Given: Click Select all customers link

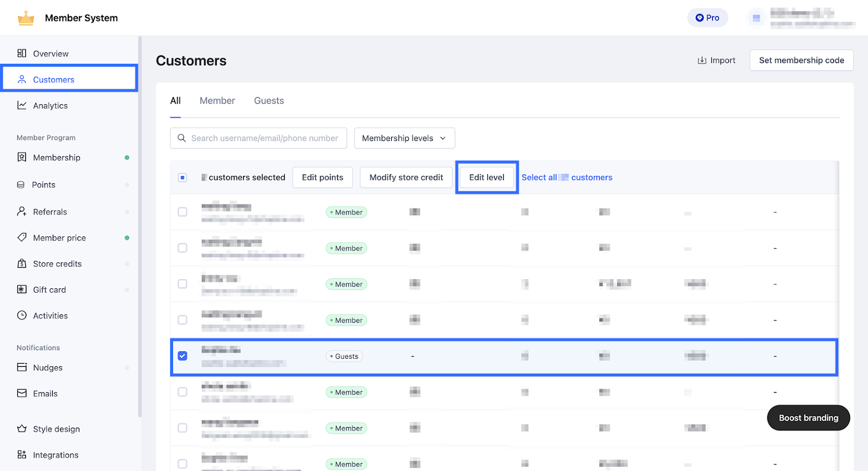Looking at the screenshot, I should point(566,177).
